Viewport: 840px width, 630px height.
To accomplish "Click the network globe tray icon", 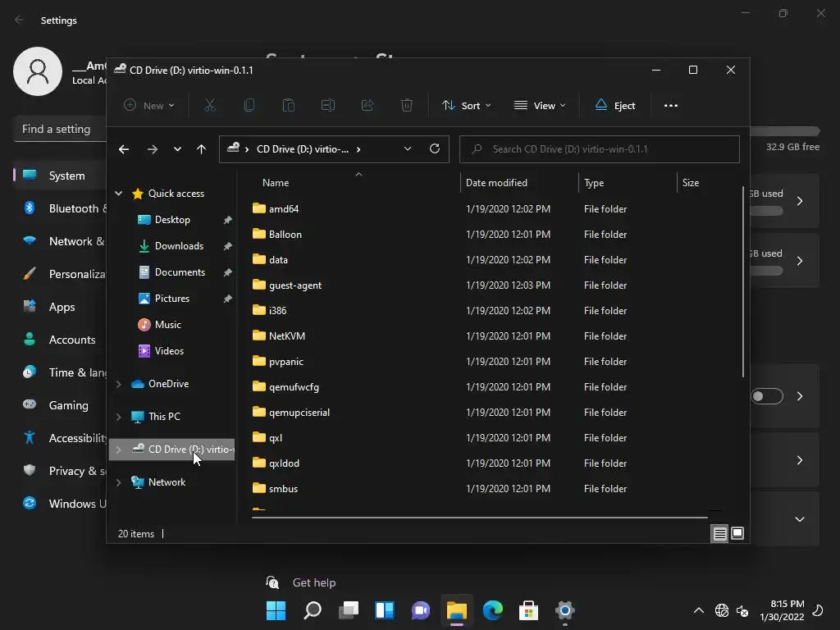I will [x=722, y=610].
